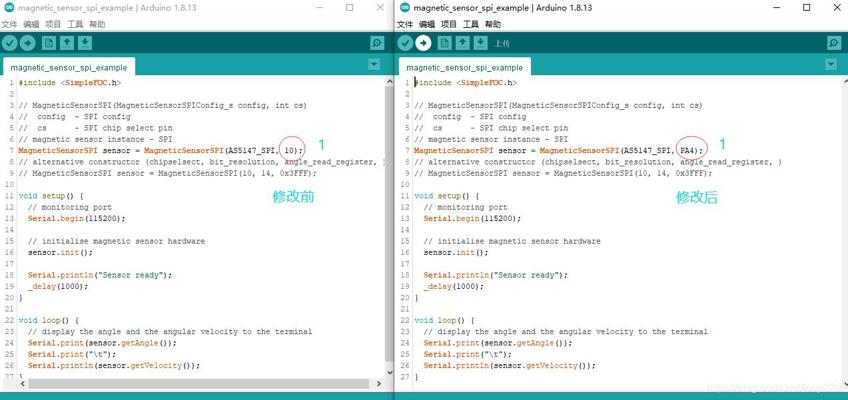Click Verify button in left Arduino window
The height and width of the screenshot is (400, 848).
coord(10,43)
